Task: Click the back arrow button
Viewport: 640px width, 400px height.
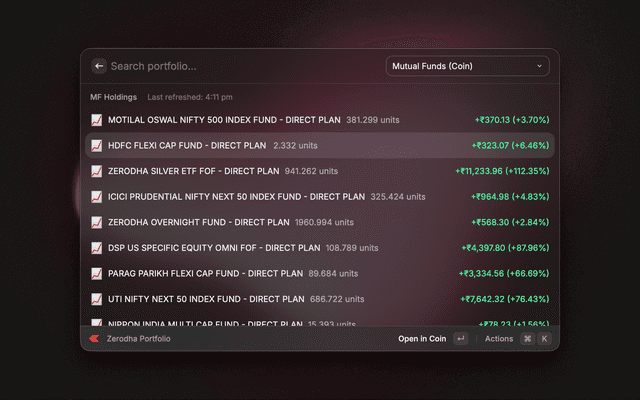Action: 99,66
